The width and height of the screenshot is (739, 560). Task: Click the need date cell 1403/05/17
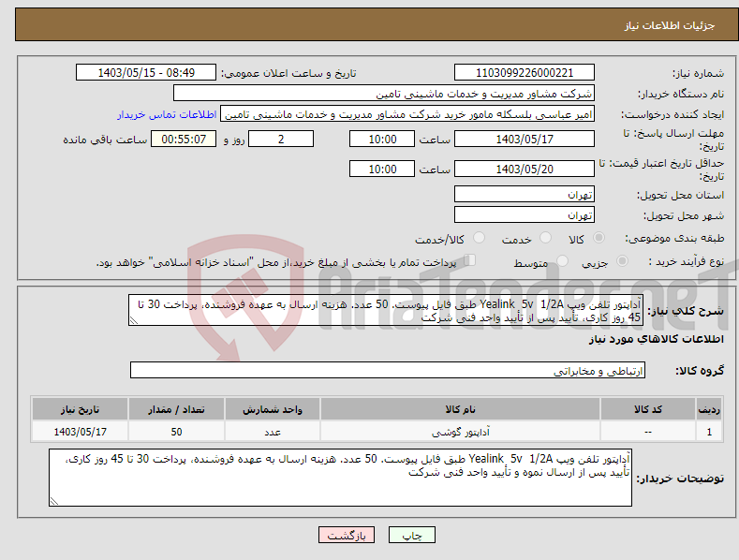coord(81,432)
